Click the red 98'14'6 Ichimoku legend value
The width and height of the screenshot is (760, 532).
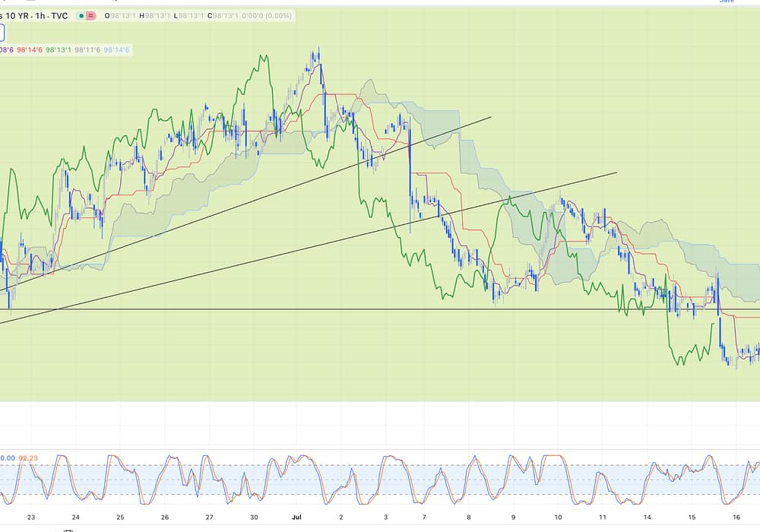click(29, 50)
